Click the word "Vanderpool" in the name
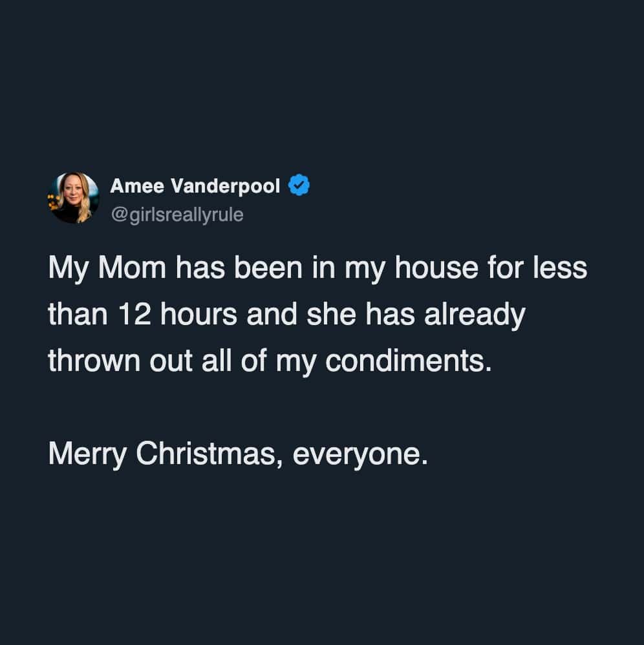This screenshot has height=645, width=644. pos(226,186)
